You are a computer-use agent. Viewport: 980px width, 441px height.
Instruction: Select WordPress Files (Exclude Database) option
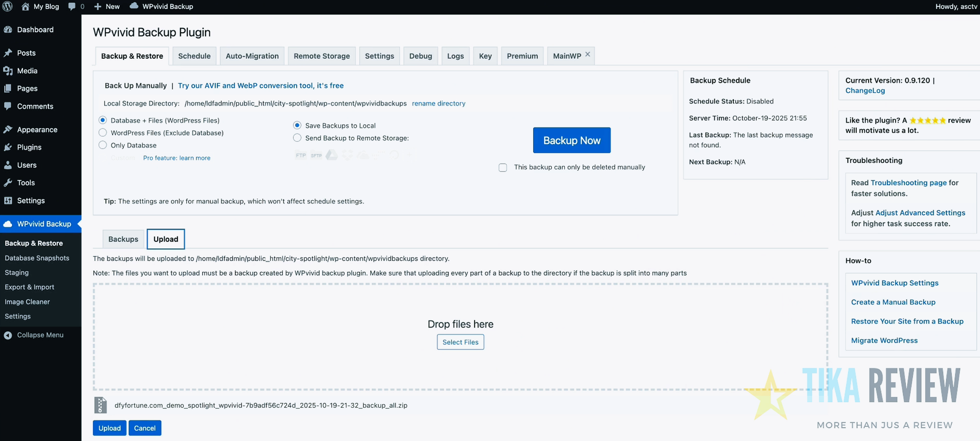[103, 133]
